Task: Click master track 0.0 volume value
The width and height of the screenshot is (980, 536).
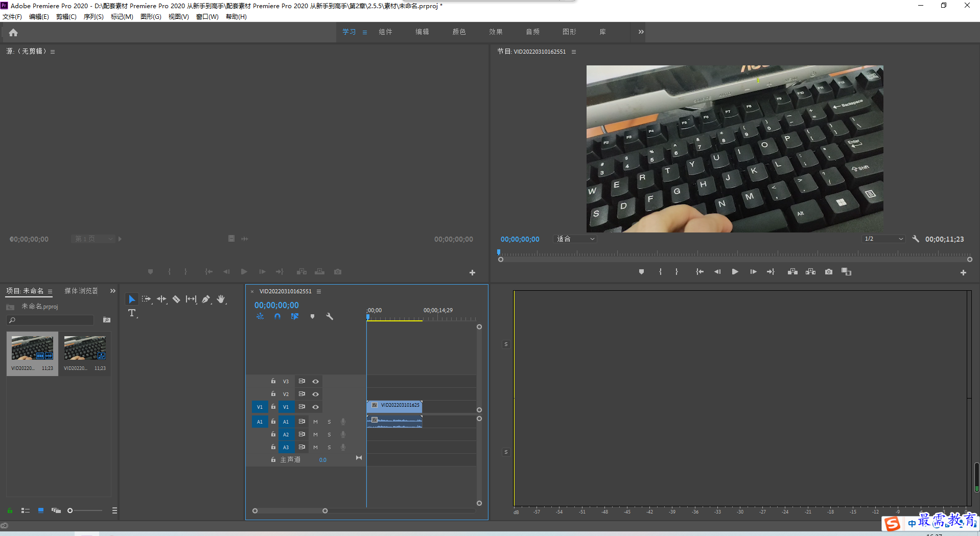Action: [x=323, y=460]
